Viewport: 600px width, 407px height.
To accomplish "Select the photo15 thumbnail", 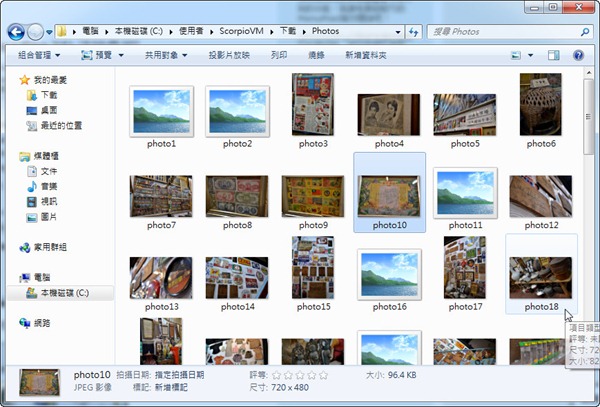I will click(x=313, y=267).
